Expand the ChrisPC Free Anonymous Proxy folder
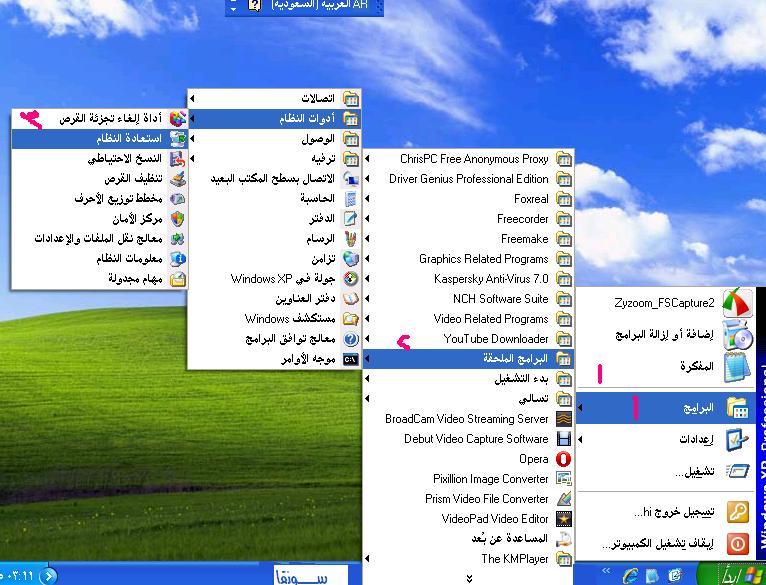The image size is (766, 585). pyautogui.click(x=468, y=158)
